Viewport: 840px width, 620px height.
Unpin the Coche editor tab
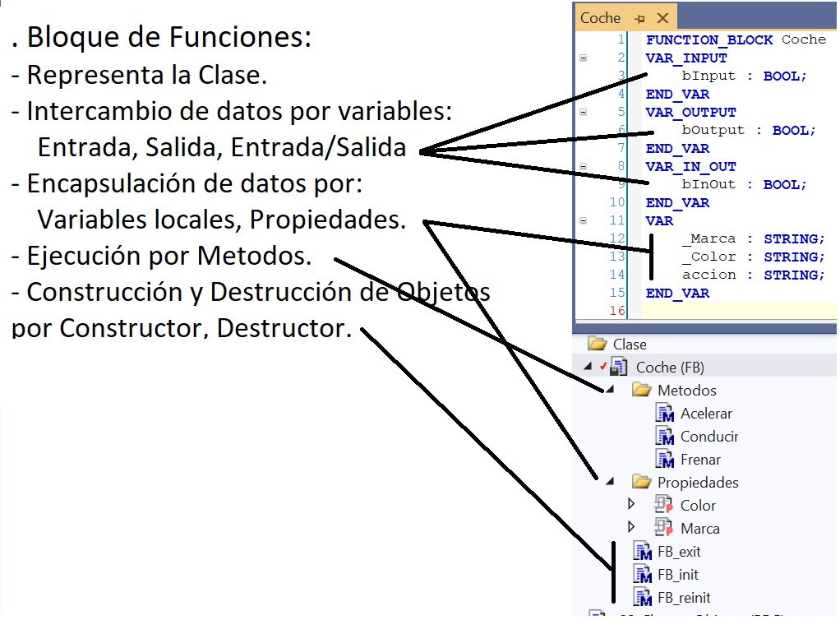639,16
